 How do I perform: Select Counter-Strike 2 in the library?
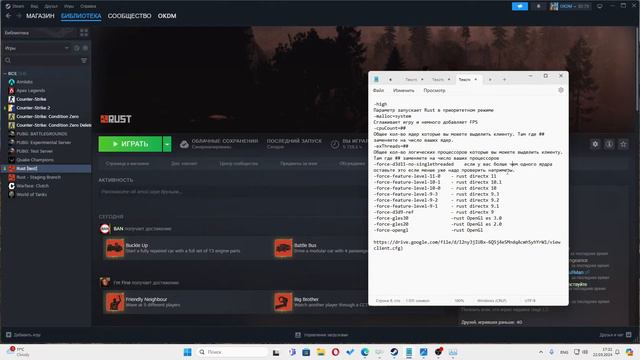33,108
